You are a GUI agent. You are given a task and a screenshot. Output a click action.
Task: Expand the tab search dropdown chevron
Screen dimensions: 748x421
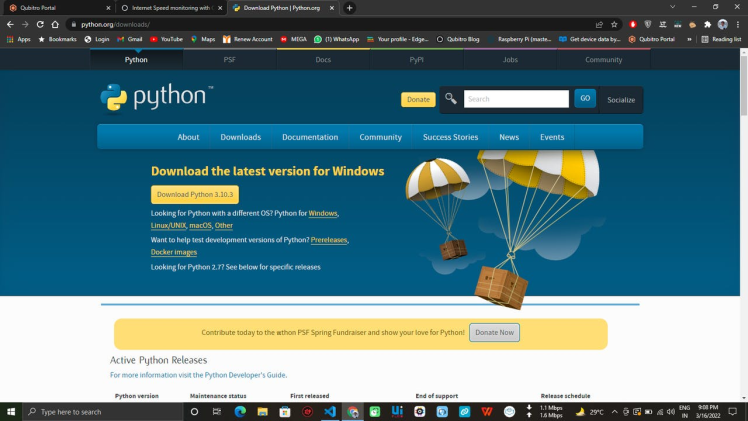click(x=672, y=7)
